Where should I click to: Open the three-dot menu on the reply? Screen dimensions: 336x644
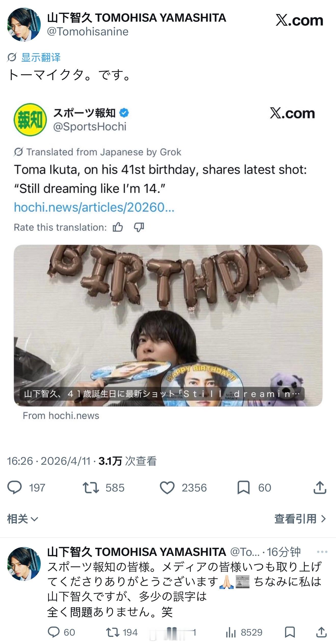click(x=322, y=552)
